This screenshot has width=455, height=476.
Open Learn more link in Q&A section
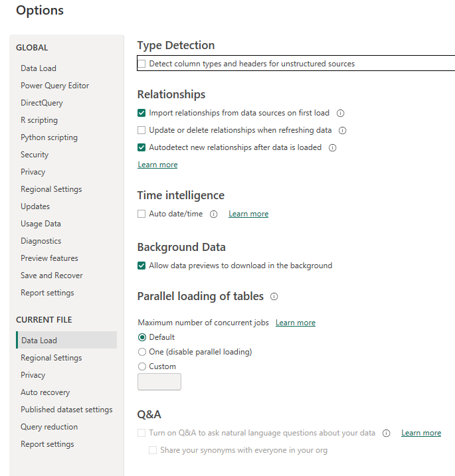pos(421,433)
